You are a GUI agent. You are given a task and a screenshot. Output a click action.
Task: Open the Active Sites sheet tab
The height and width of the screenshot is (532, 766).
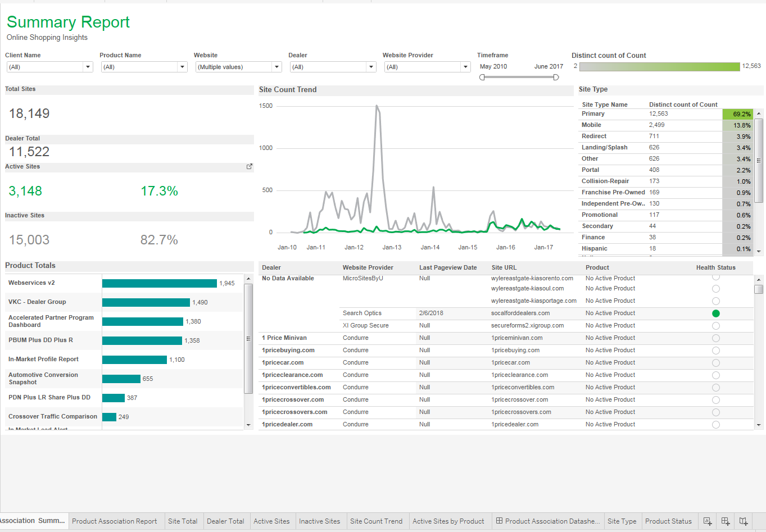[x=271, y=521]
